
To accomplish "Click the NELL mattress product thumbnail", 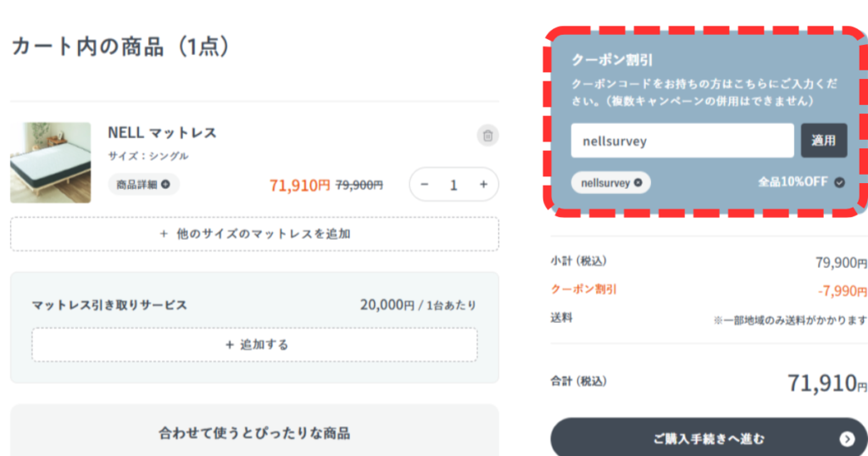I will (x=51, y=163).
